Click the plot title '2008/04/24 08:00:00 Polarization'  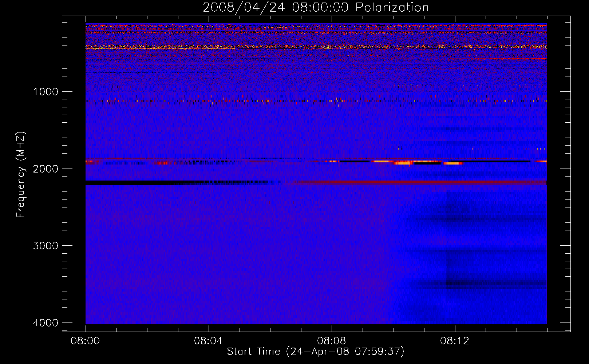click(x=316, y=7)
